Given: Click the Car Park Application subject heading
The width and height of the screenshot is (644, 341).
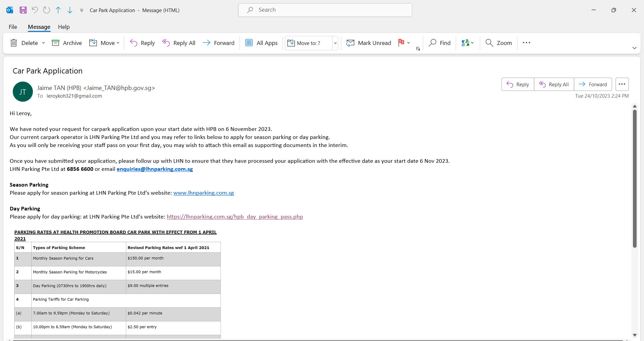Looking at the screenshot, I should pyautogui.click(x=48, y=71).
